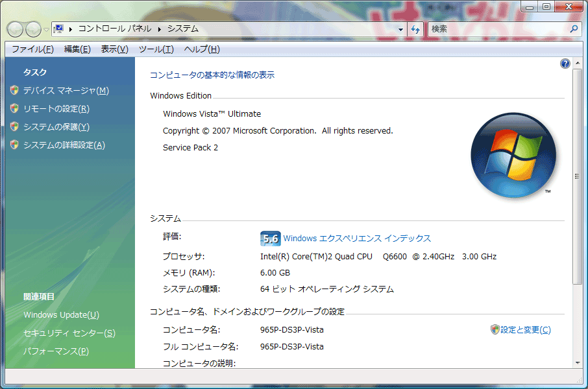
Task: Select システム breadcrumb in address bar
Action: coord(183,29)
